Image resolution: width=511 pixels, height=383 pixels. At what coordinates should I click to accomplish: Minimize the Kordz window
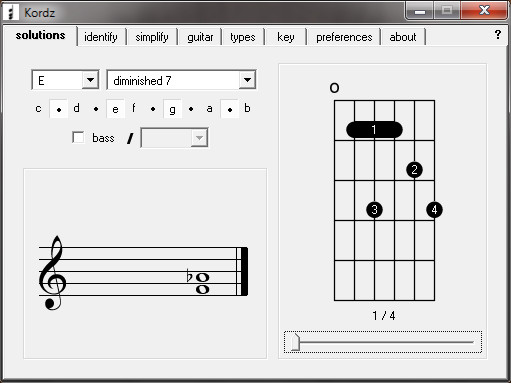coord(420,11)
